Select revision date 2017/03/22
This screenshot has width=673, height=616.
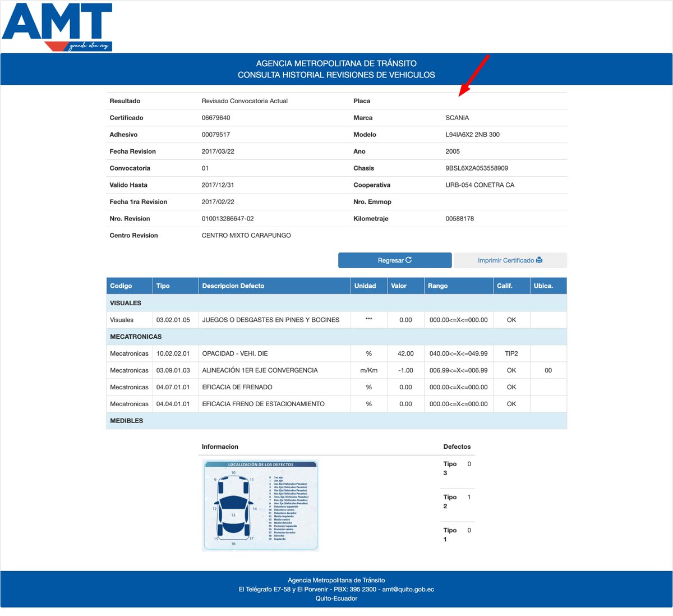coord(218,151)
